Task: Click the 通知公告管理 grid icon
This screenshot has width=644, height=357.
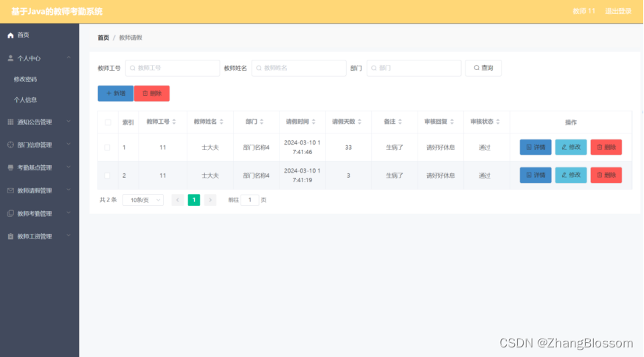Action: click(10, 122)
